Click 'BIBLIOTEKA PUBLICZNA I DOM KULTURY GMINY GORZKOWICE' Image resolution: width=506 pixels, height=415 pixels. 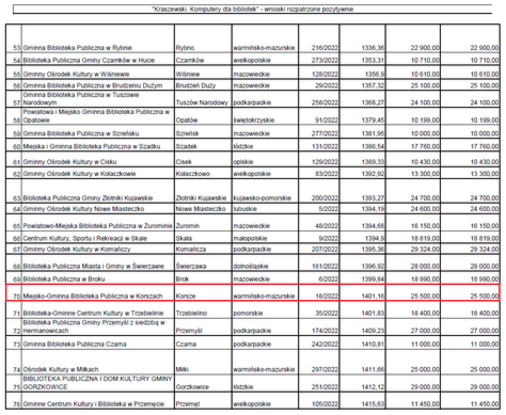(x=97, y=383)
